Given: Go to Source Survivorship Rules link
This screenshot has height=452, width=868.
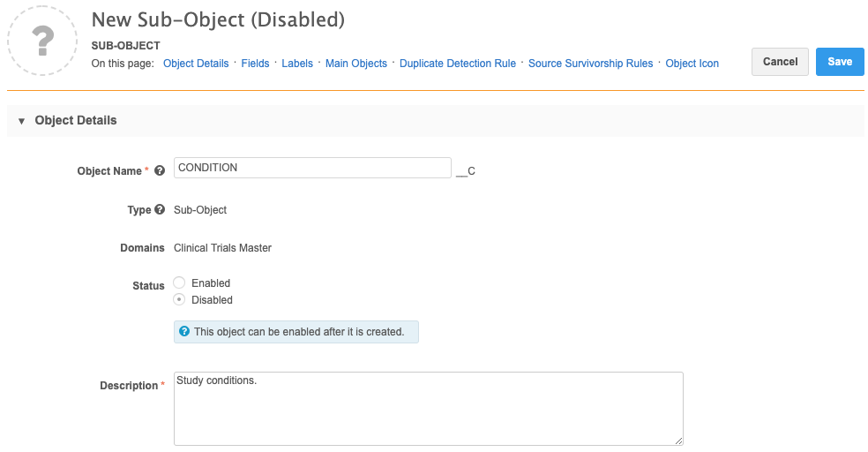Looking at the screenshot, I should (x=591, y=64).
